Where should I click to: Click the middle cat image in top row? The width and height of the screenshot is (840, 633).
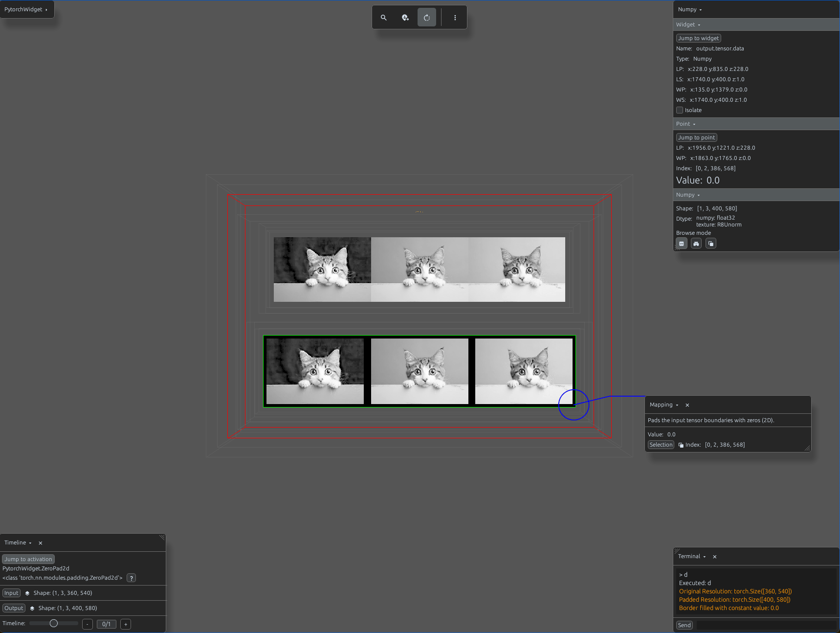pyautogui.click(x=420, y=270)
